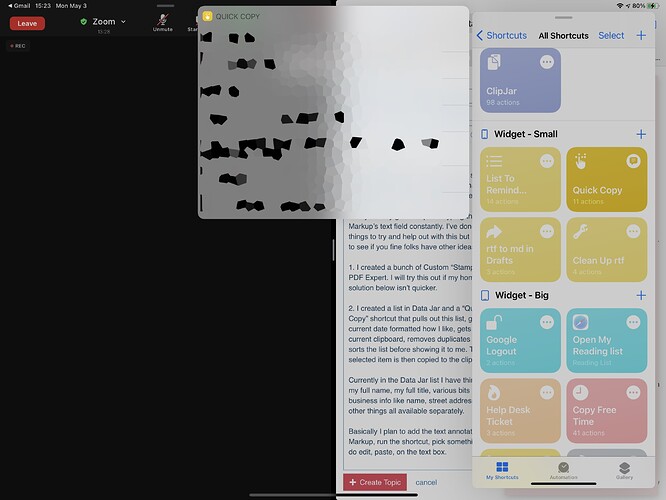The width and height of the screenshot is (666, 500).
Task: Edit List To Remind shortcut options
Action: [547, 161]
